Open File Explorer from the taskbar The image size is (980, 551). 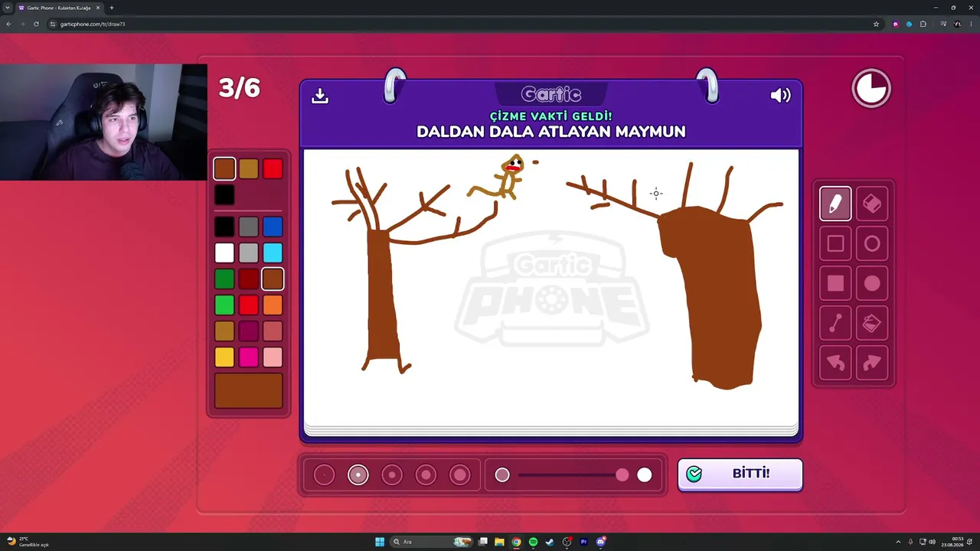click(499, 542)
